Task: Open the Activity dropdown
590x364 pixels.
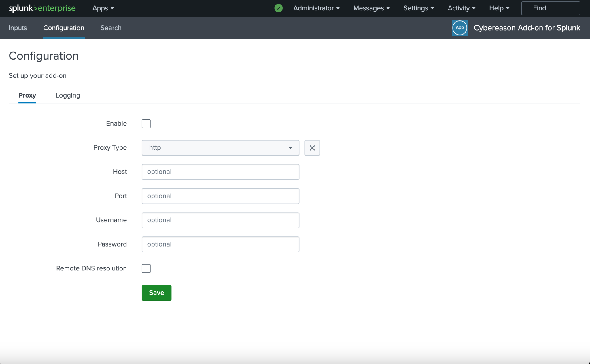Action: click(462, 8)
